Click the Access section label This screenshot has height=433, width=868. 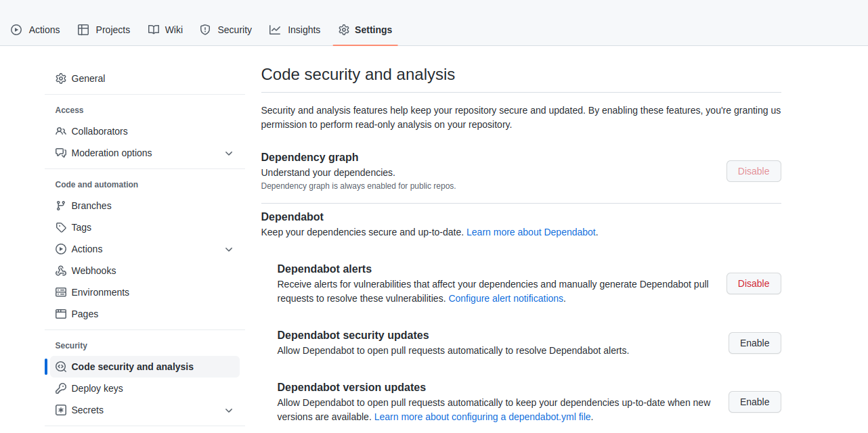coord(69,110)
